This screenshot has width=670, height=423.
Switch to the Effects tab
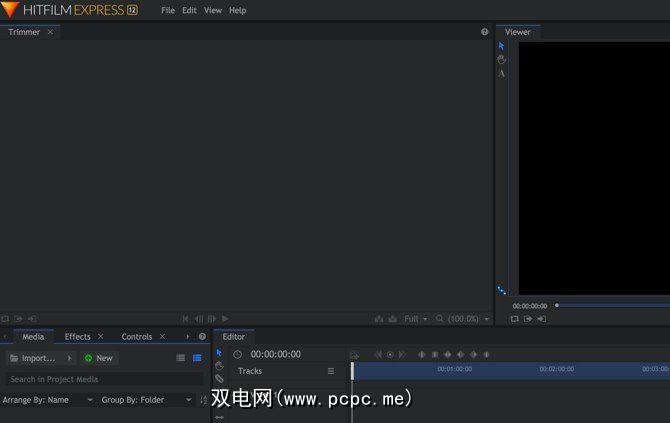(x=77, y=337)
